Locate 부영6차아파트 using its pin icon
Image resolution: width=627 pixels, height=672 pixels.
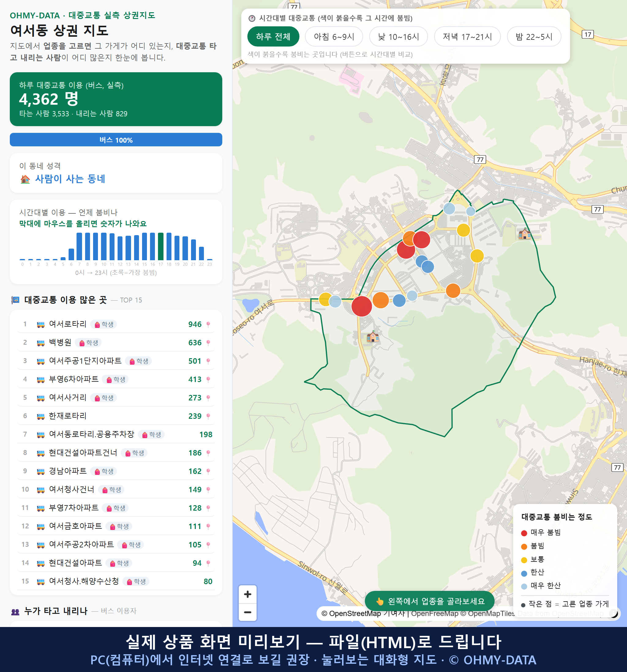point(208,379)
